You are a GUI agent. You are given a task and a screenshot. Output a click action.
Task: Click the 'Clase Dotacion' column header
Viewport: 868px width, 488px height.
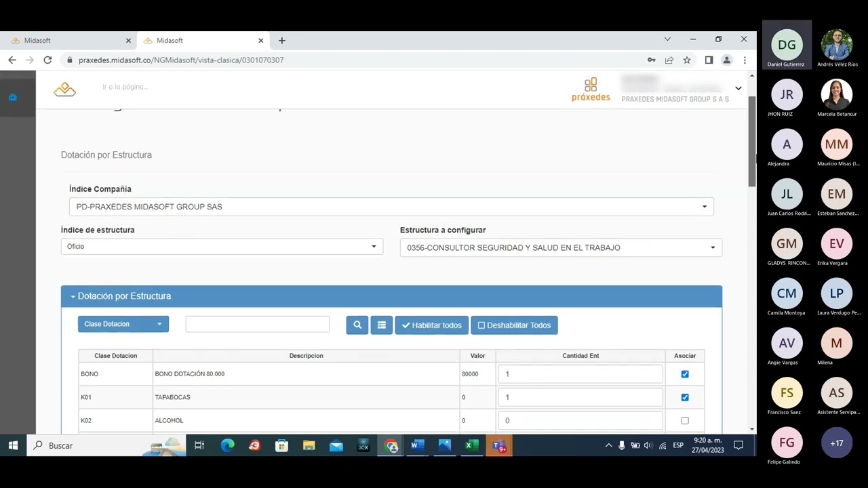(x=115, y=356)
